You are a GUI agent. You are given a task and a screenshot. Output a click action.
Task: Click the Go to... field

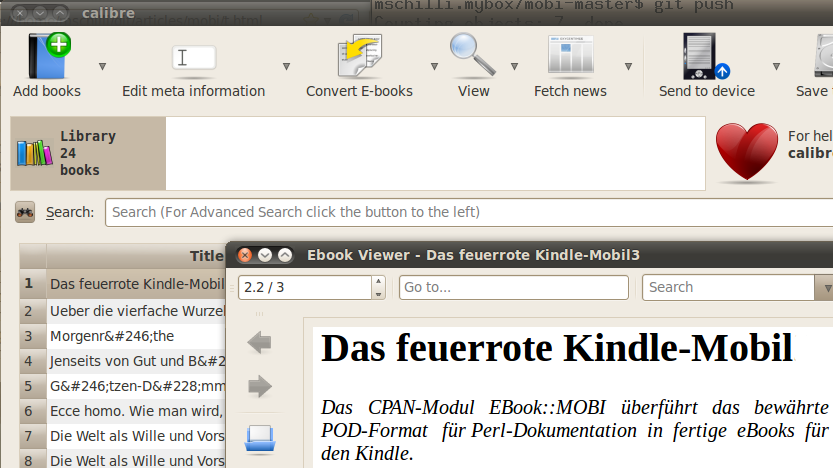(x=514, y=287)
